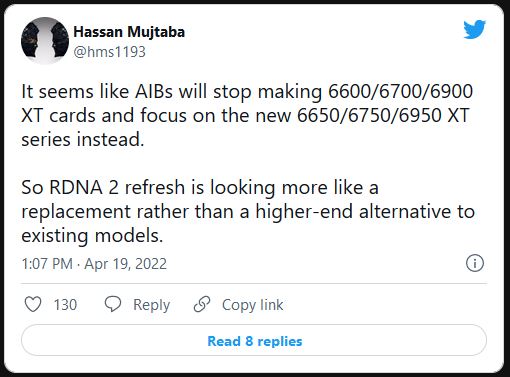
Task: Click the paragraph about AIBs stopping 6600/6700/6900
Action: pyautogui.click(x=247, y=115)
